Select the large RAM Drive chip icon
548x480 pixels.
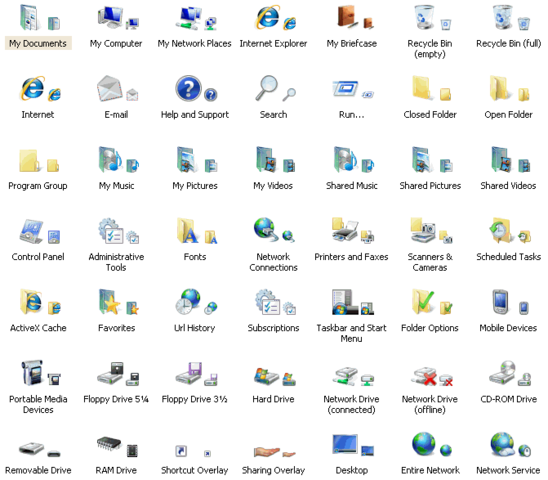click(x=109, y=443)
